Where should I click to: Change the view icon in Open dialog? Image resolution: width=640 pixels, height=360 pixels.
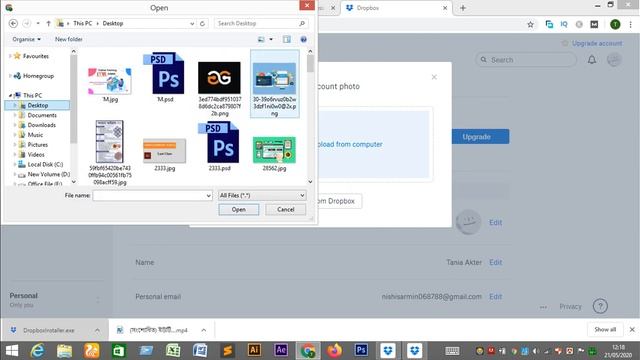(261, 40)
